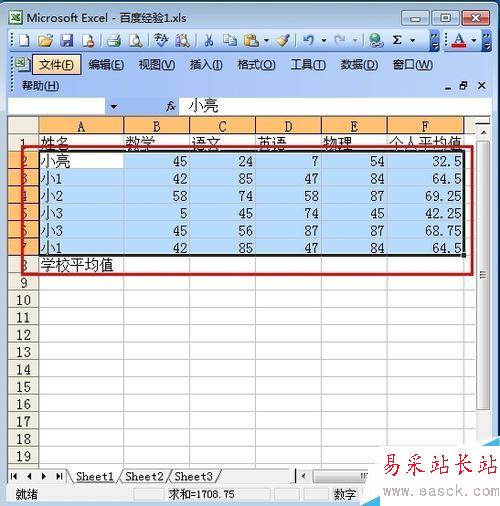This screenshot has width=500, height=506.
Task: Open the 编辑(E) menu
Action: pos(106,65)
